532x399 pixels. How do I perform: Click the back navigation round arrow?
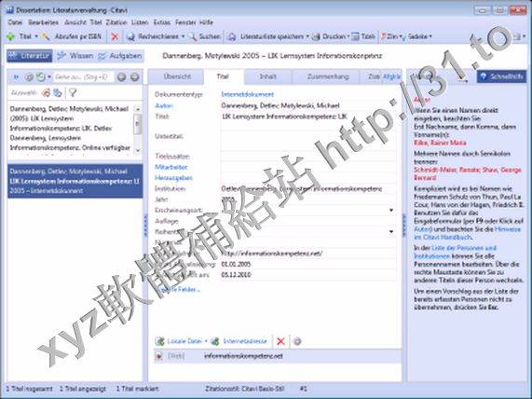[121, 77]
